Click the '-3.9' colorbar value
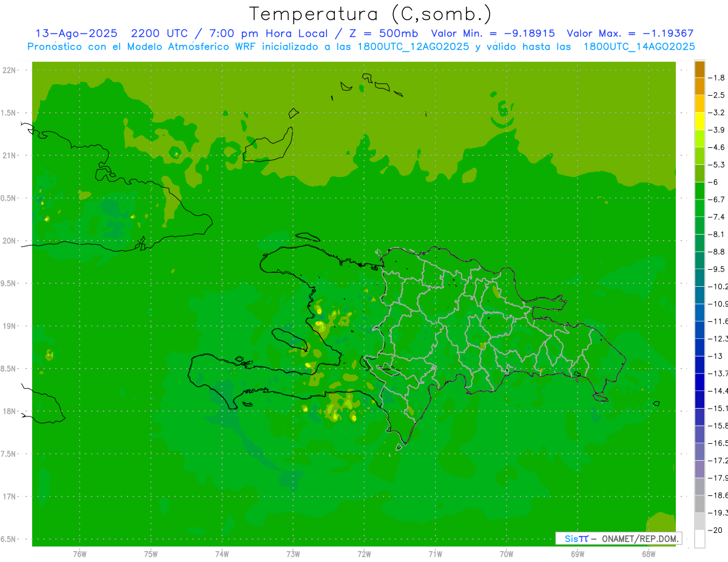This screenshot has height=562, width=728. (x=717, y=130)
